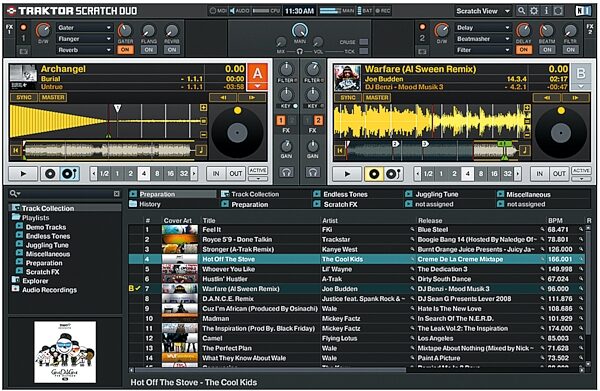This screenshot has width=600, height=391.
Task: Click the browser search field
Action: 63,194
